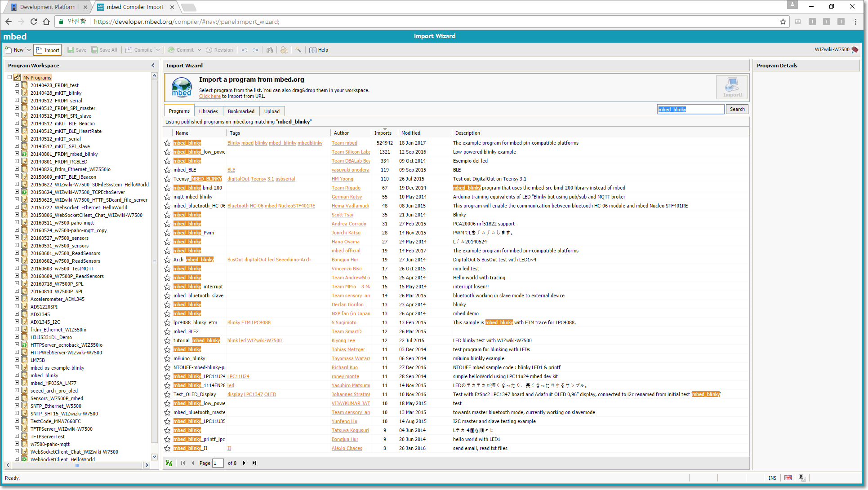Select the Libraries tab in wizard

208,111
